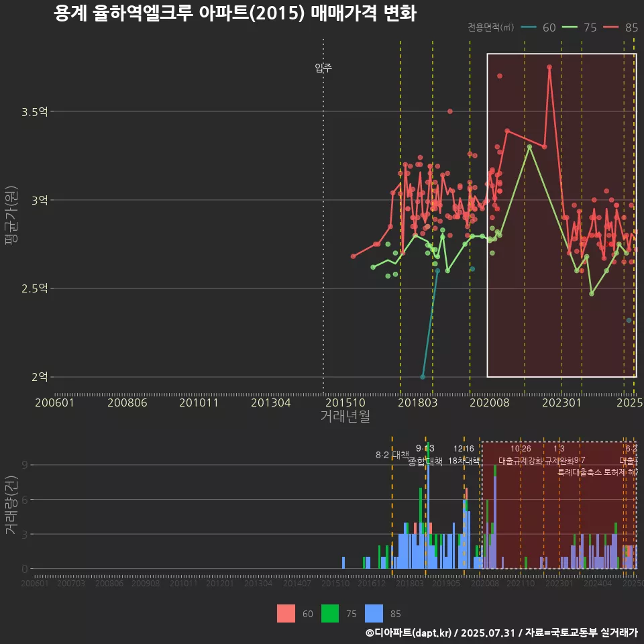Click 201011 on the price chart x-axis
Image resolution: width=644 pixels, height=644 pixels.
199,402
